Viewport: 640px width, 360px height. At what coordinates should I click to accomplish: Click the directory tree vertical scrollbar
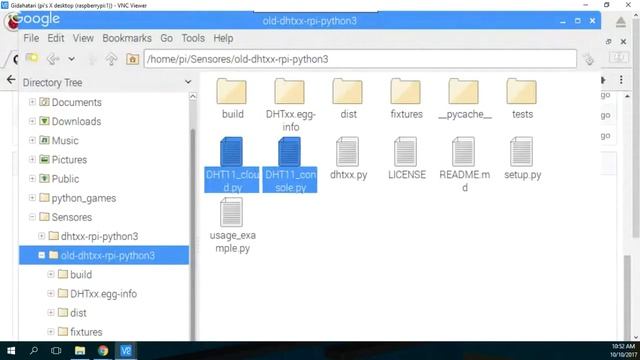[x=193, y=234]
